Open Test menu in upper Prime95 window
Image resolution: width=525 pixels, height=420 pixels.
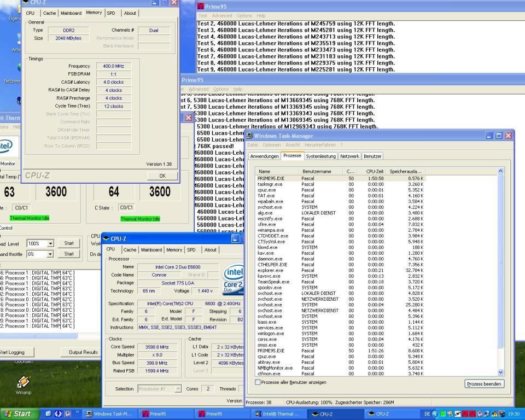tap(202, 16)
